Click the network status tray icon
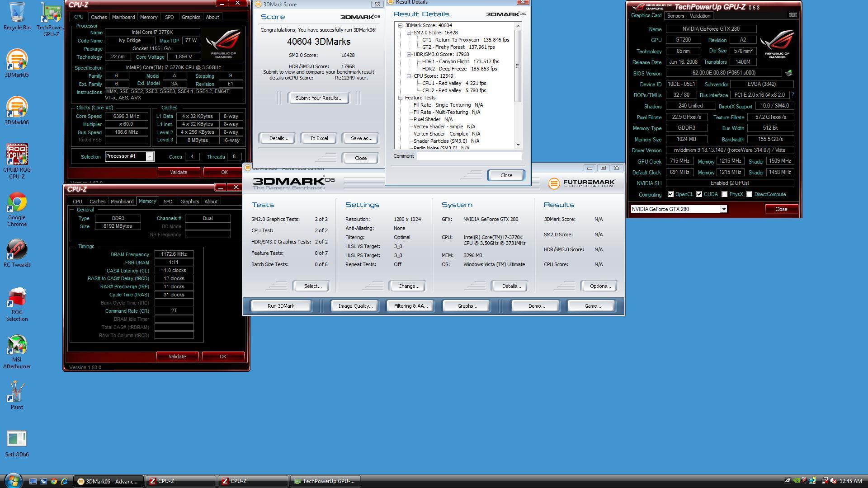868x488 pixels. point(825,481)
